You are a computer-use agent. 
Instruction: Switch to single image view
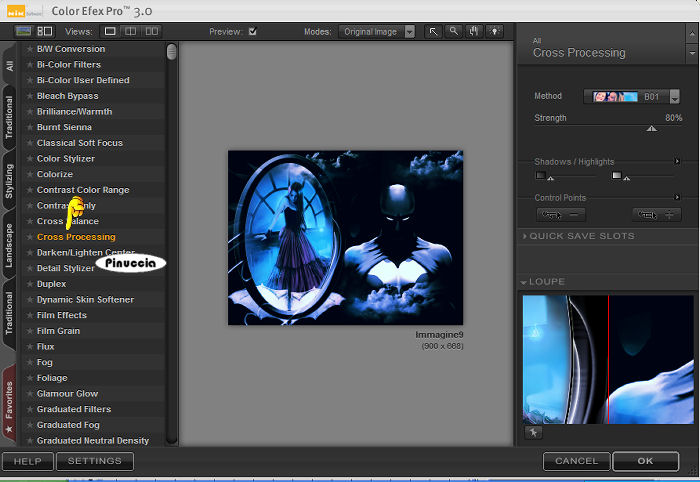[x=110, y=32]
